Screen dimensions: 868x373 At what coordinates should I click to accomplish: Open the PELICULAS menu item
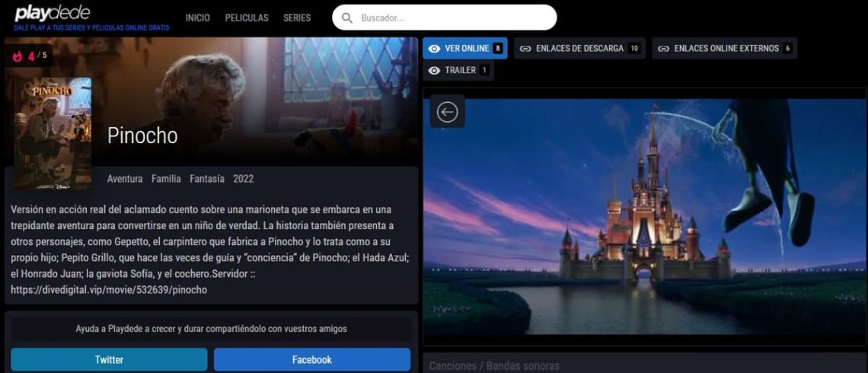247,18
